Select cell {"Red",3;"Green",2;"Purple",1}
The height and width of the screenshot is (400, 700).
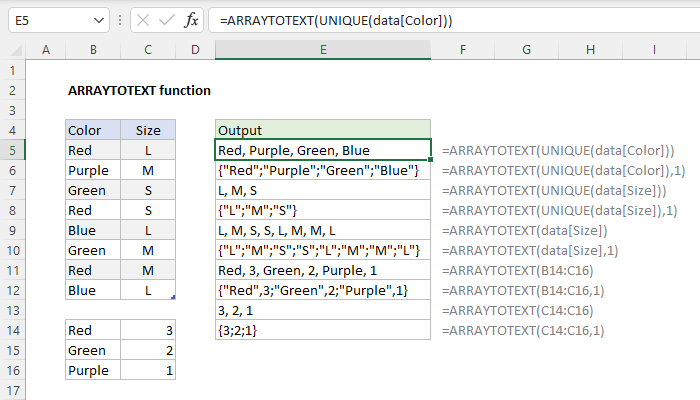323,291
